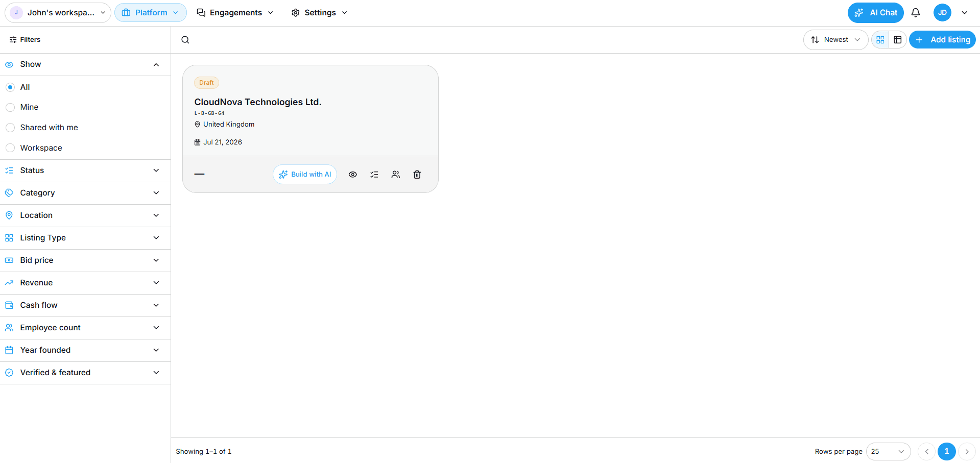Expand the Employee count filter chevron
The height and width of the screenshot is (463, 980).
(156, 328)
